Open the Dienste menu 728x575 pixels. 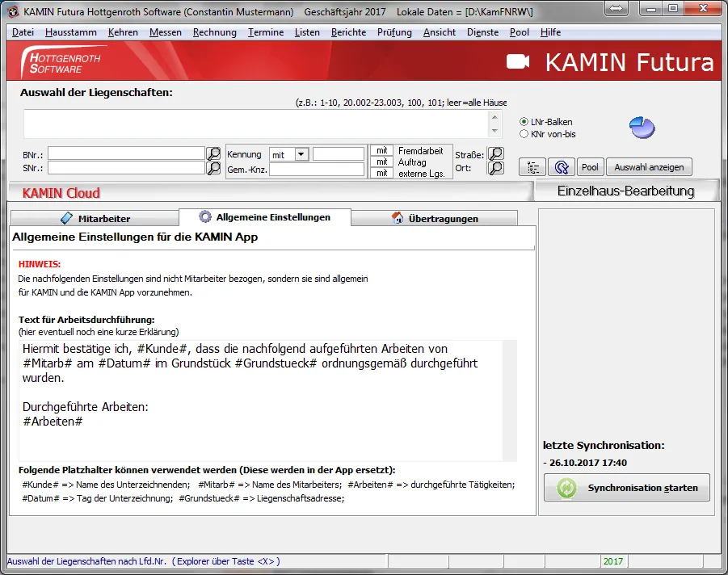click(482, 32)
